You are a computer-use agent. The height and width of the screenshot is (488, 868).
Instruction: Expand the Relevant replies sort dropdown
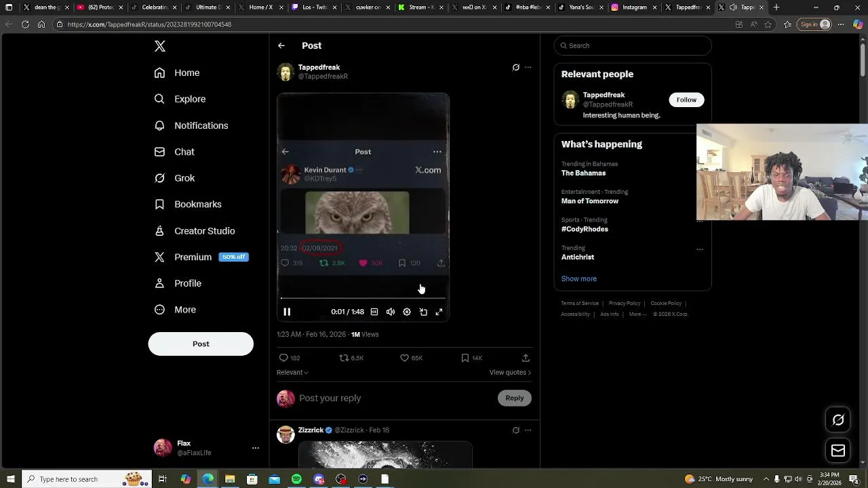[292, 372]
